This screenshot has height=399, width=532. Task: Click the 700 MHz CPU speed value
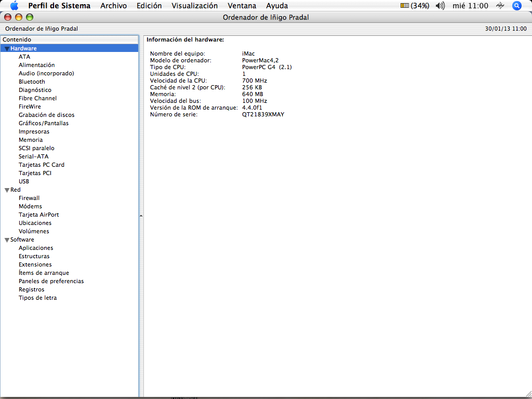[x=255, y=81]
